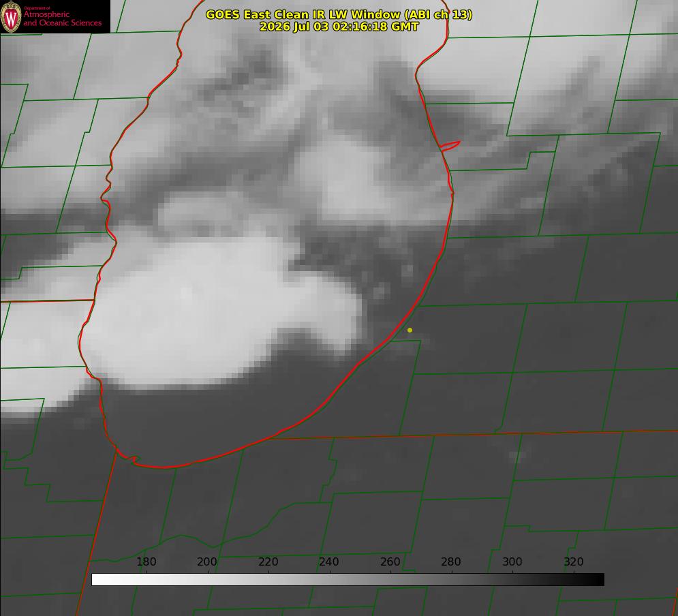Click the middle gray of the colorbar
The image size is (678, 616).
point(348,580)
